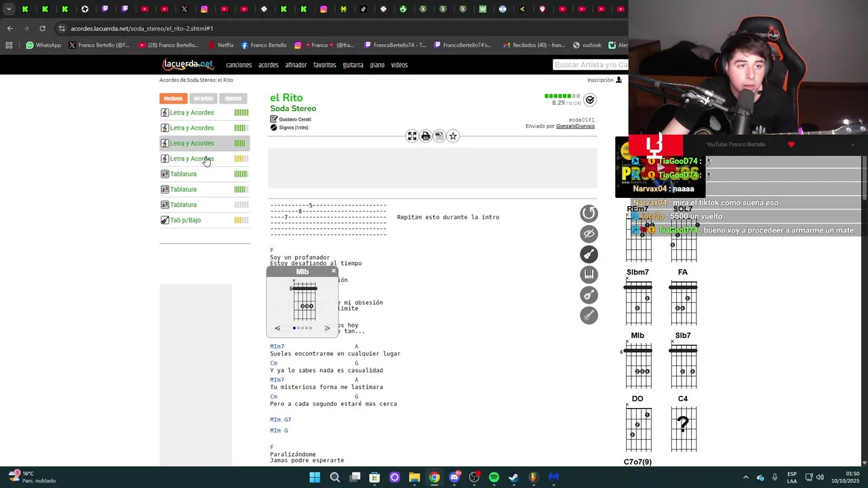Open the Netflix bookmark
The image size is (868, 488).
coord(221,45)
